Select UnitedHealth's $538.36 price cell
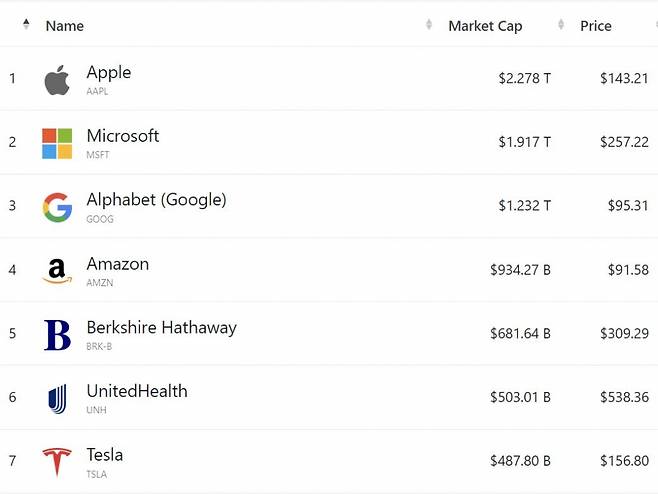 624,397
